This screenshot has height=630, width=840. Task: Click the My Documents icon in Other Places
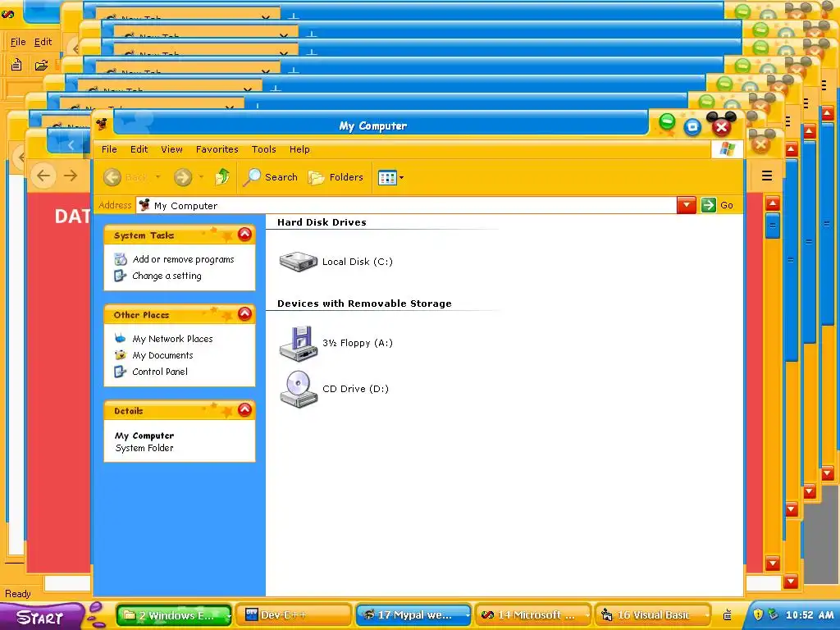click(121, 355)
